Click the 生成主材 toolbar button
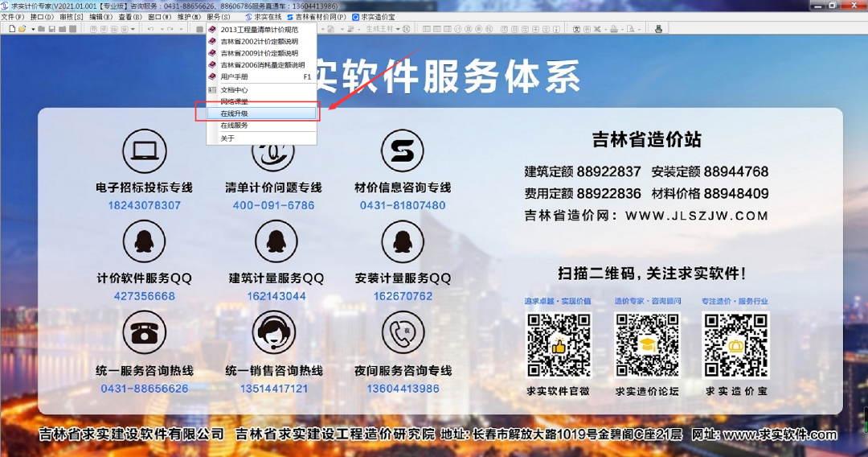Image resolution: width=868 pixels, height=457 pixels. (x=379, y=29)
